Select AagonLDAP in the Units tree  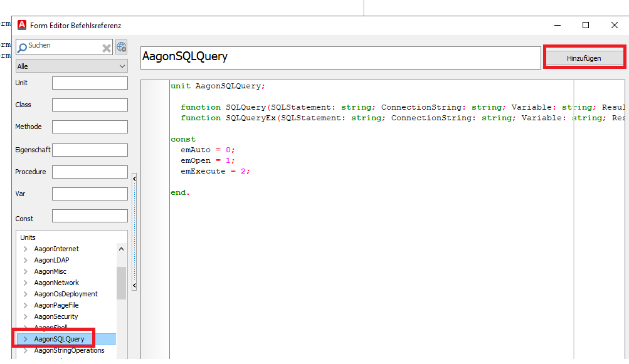click(51, 260)
